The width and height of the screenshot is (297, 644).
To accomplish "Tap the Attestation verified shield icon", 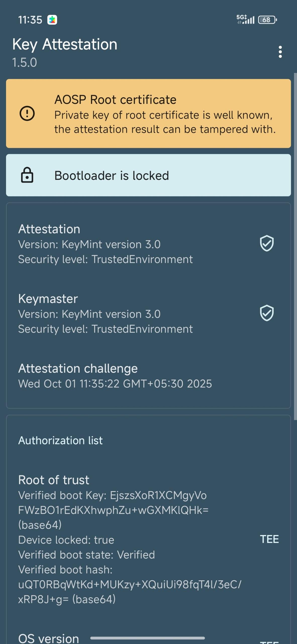I will pos(267,243).
